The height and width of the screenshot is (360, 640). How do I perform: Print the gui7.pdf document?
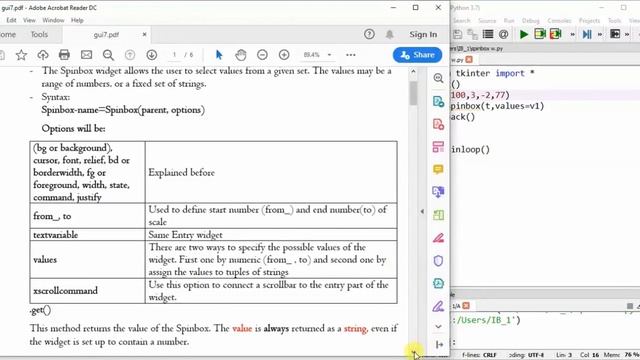64,55
